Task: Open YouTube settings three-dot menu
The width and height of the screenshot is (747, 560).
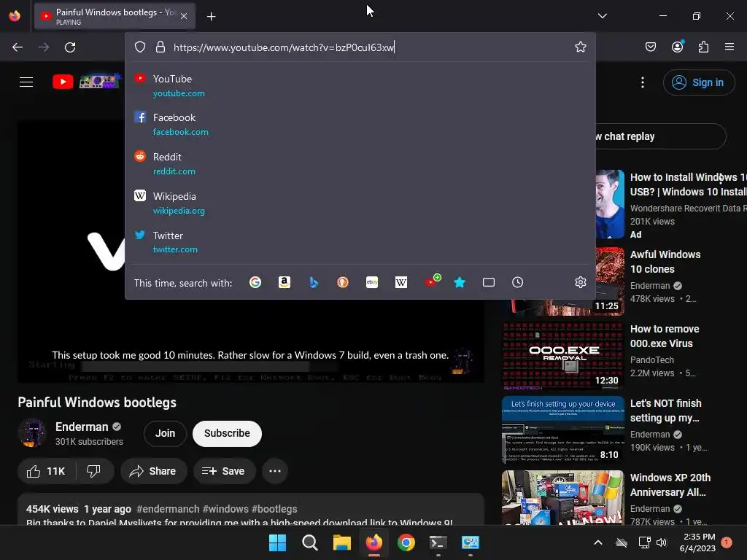Action: [x=643, y=82]
